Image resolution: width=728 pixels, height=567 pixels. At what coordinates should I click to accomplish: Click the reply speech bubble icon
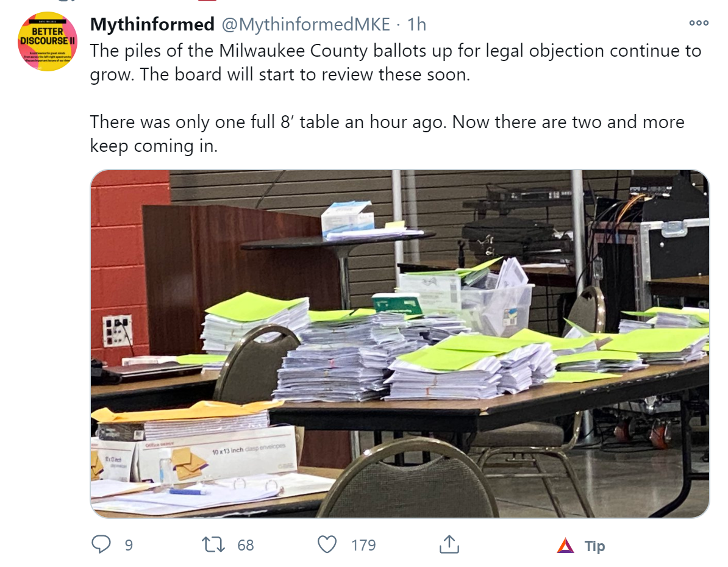pyautogui.click(x=101, y=544)
